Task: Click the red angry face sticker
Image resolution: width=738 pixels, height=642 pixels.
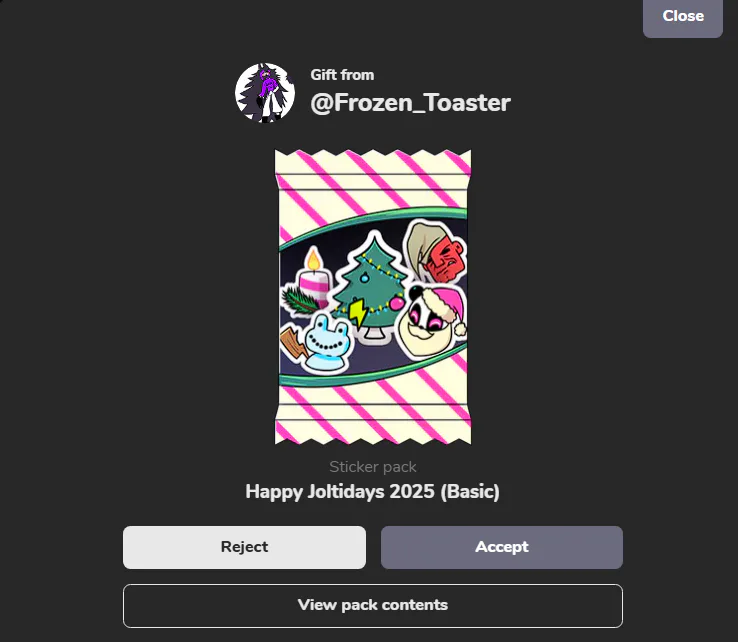Action: [436, 252]
